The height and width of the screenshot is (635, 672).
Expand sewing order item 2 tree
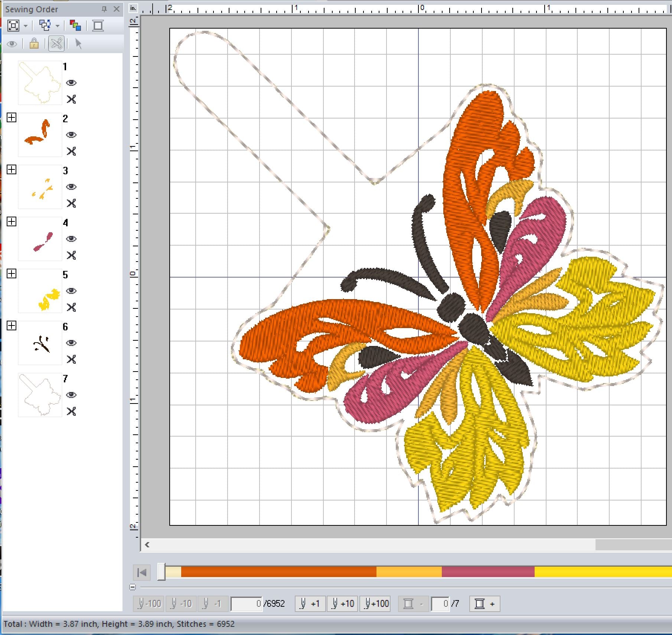(x=12, y=118)
